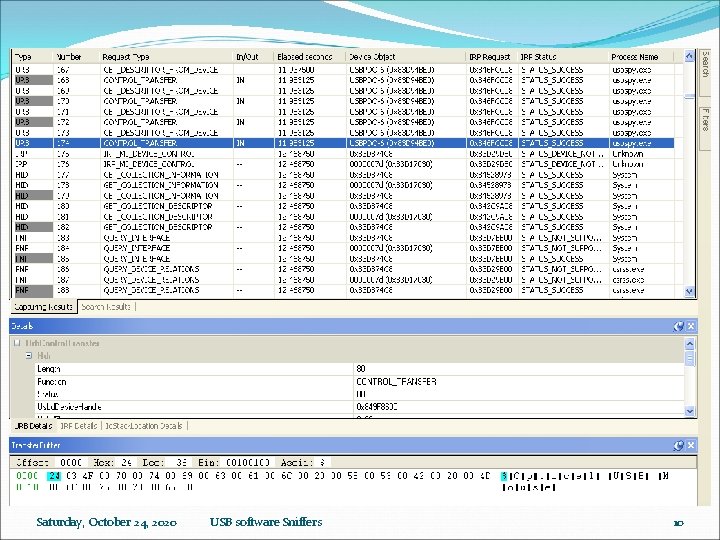Pin the Transfer Buffer panel with pushpin icon
This screenshot has height=540, width=720.
point(679,445)
